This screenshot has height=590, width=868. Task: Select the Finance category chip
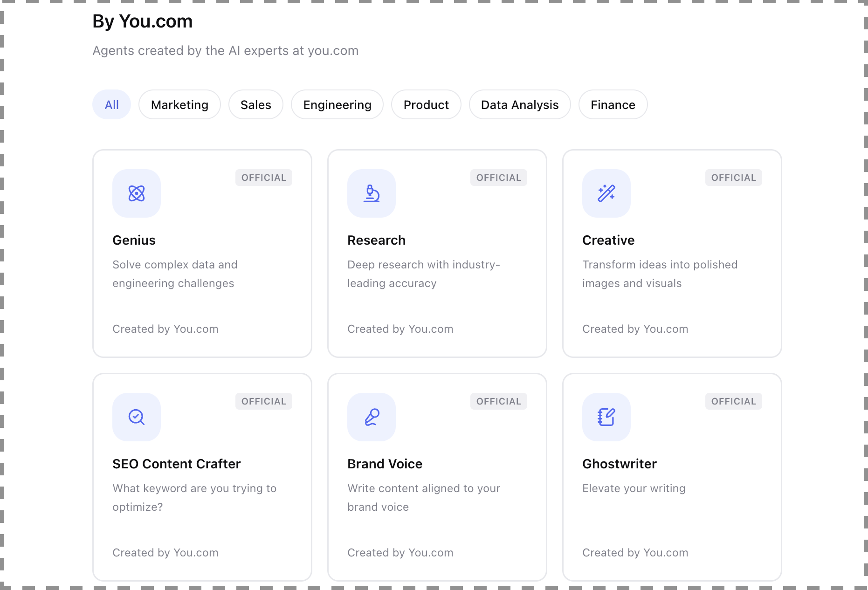(613, 104)
